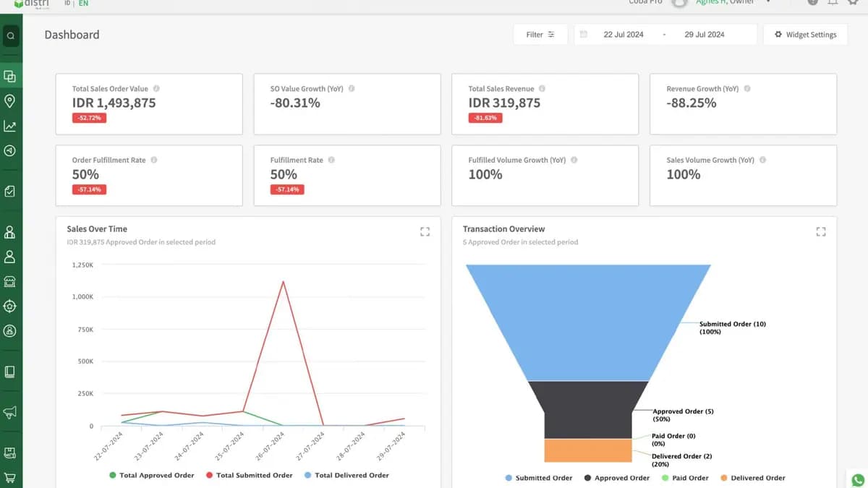The height and width of the screenshot is (488, 868).
Task: Click the -80.31% growth value
Action: 295,103
